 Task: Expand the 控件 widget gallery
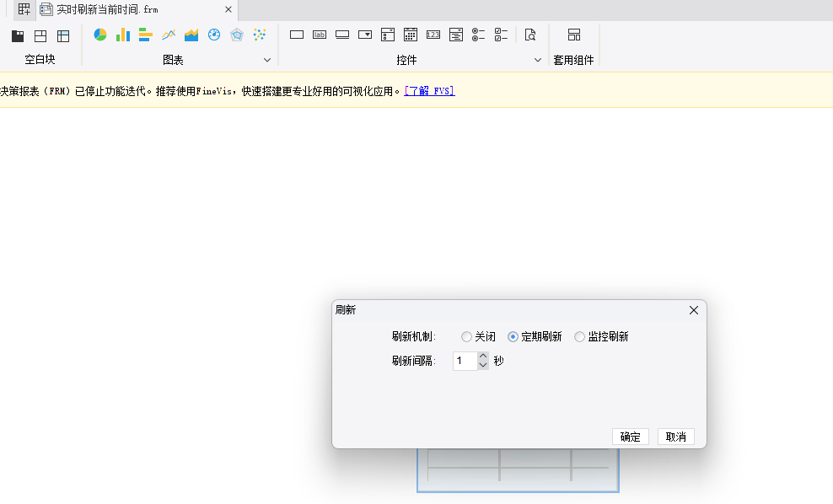click(538, 60)
